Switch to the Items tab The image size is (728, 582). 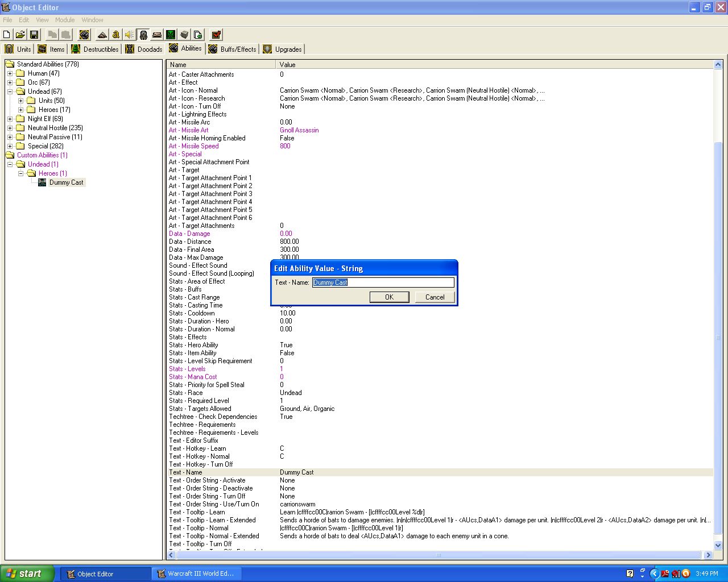[51, 49]
